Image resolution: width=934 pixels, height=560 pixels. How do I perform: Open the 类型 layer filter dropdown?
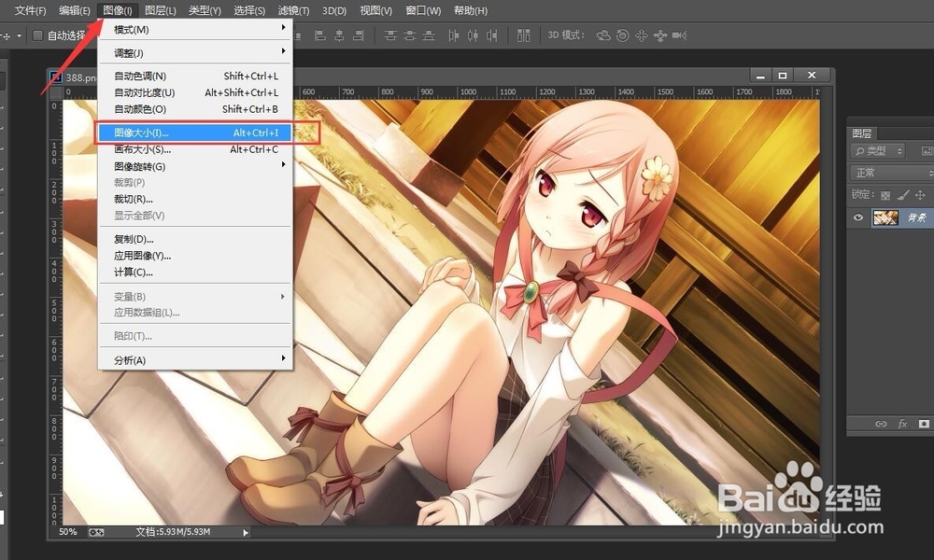[x=879, y=151]
